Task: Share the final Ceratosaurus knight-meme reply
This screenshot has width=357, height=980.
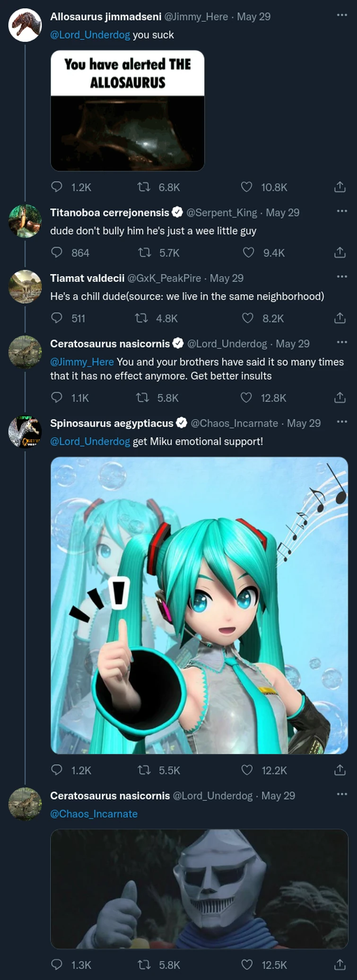Action: coord(340,964)
